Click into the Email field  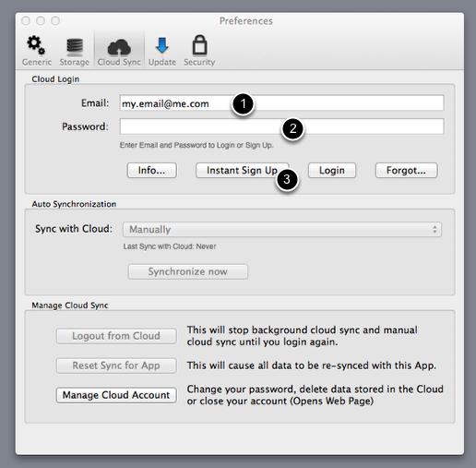tap(281, 103)
